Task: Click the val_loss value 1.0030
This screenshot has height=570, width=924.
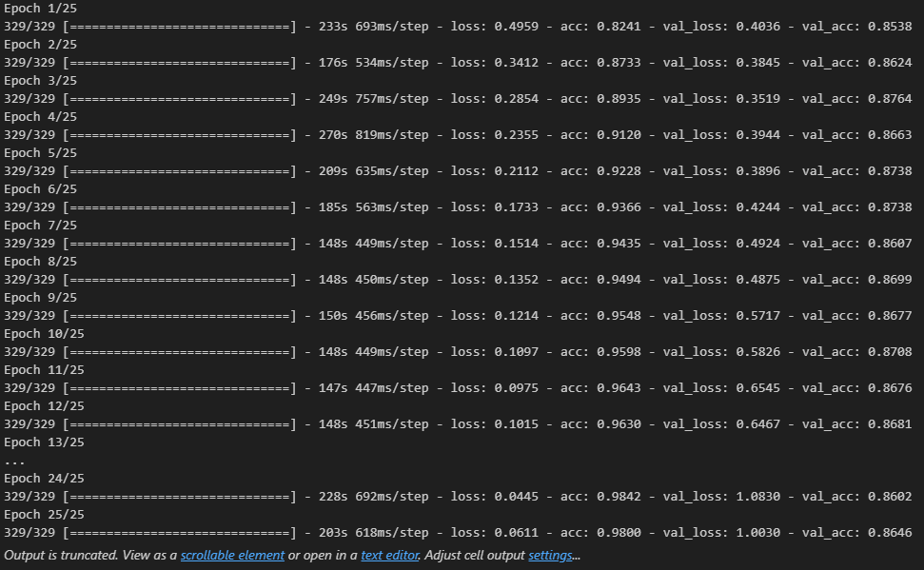Action: (x=757, y=532)
